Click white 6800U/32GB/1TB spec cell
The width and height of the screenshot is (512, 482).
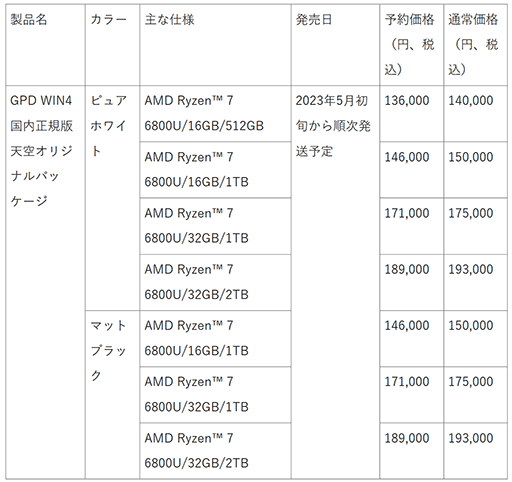click(x=215, y=226)
